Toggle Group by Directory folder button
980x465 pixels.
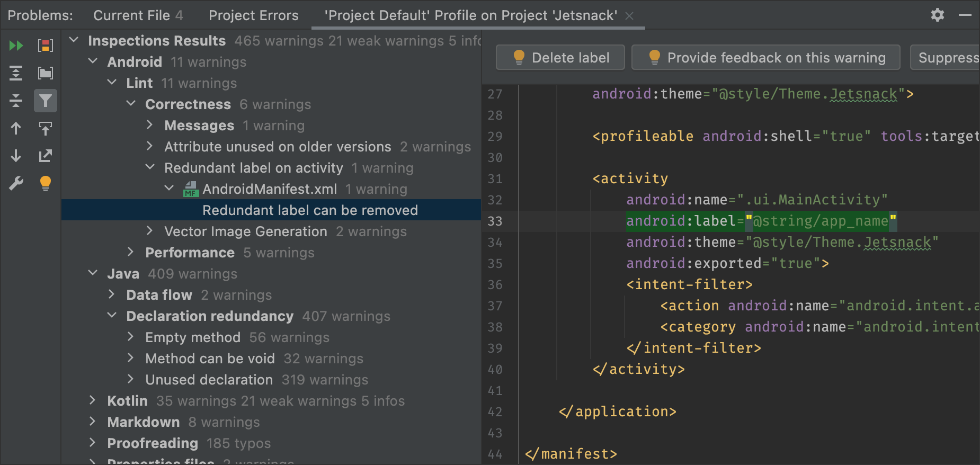point(46,73)
